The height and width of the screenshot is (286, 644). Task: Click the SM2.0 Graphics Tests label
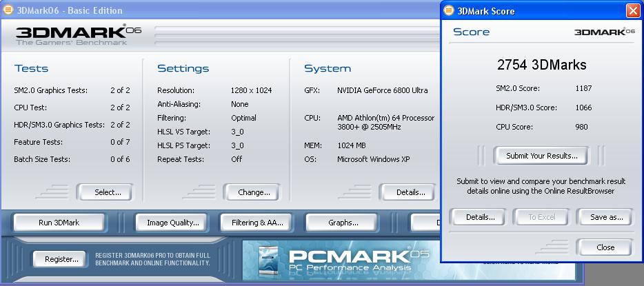(x=50, y=90)
